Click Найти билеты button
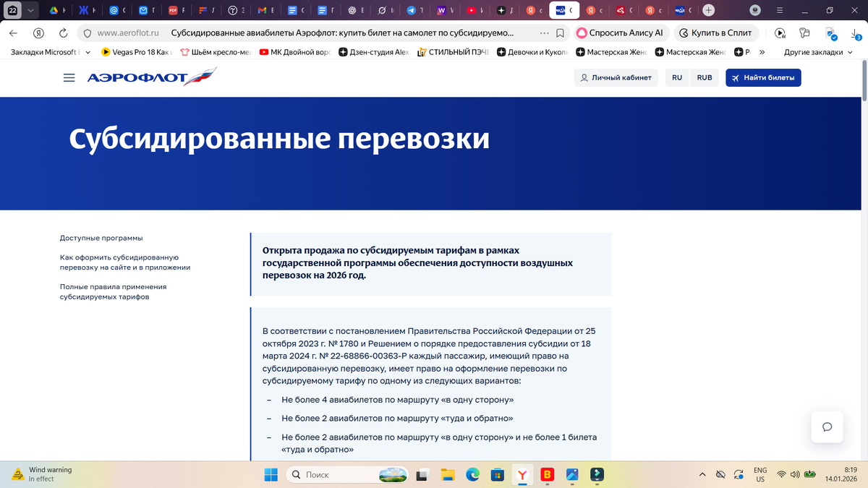Viewport: 868px width, 488px height. tap(763, 78)
